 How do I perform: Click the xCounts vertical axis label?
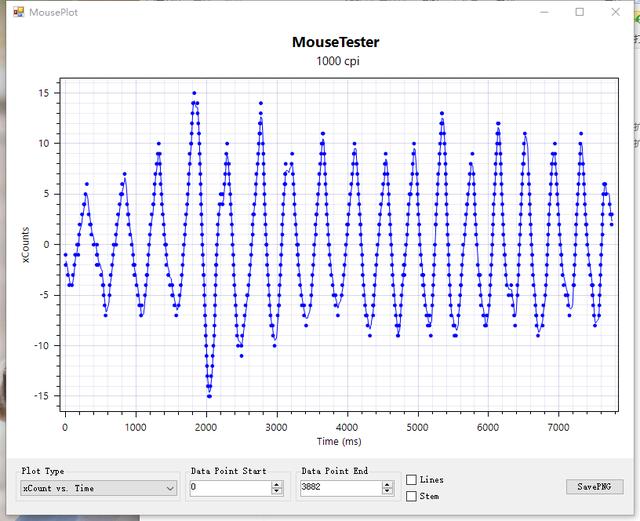pyautogui.click(x=26, y=246)
